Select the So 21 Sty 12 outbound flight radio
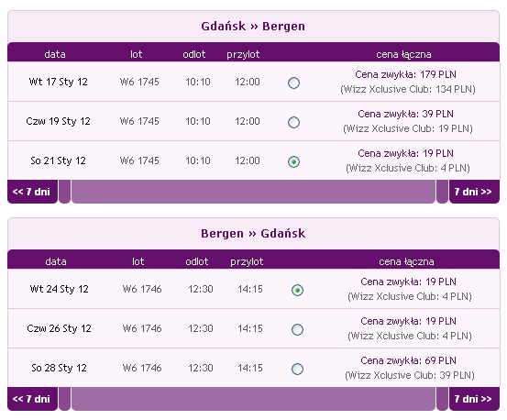Viewport: 507px width, 420px height. 293,161
